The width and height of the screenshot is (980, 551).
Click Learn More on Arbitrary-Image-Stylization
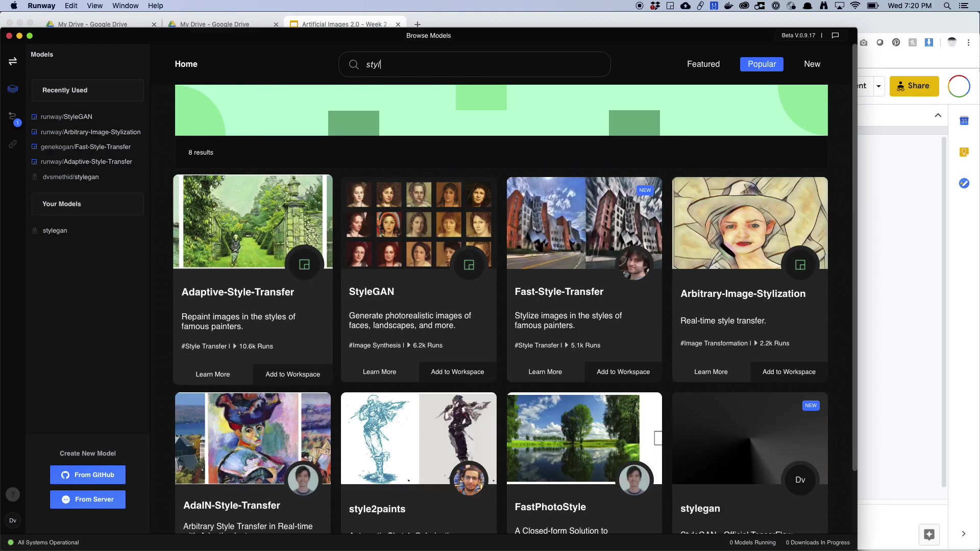[711, 372]
